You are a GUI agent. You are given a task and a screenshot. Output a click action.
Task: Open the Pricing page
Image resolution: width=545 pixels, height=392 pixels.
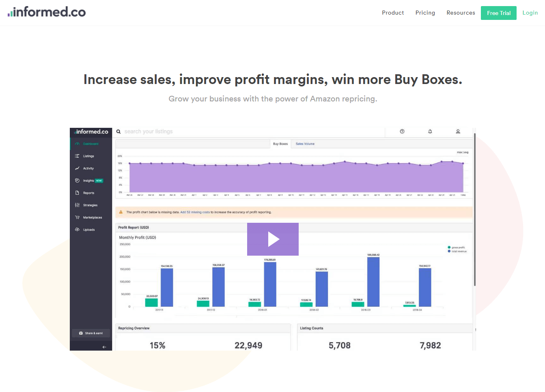[425, 13]
